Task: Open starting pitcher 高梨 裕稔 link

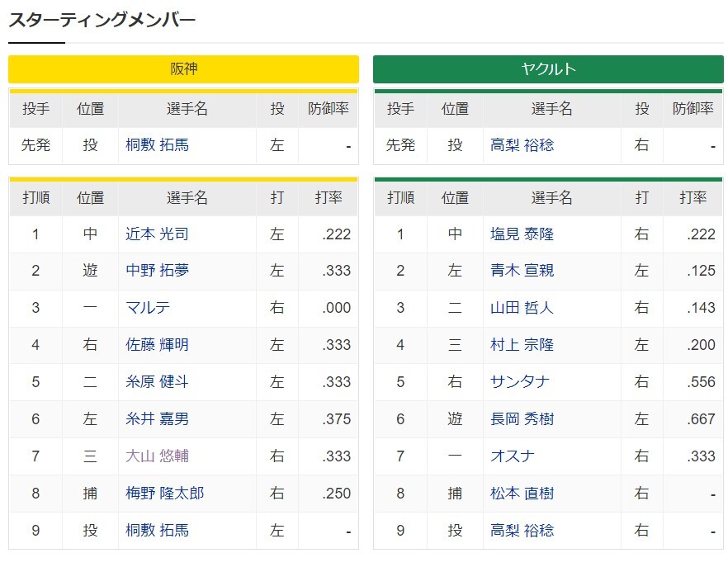Action: [522, 145]
